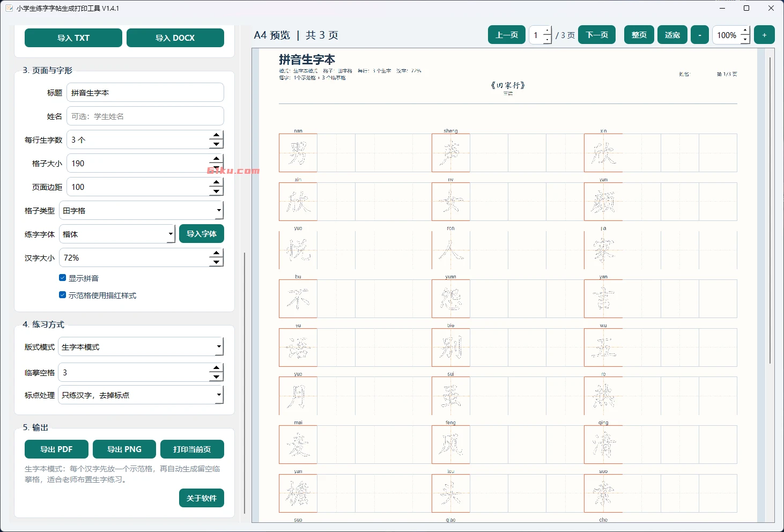The width and height of the screenshot is (784, 532).
Task: Decrease 格子大小 value with down arrow
Action: coord(216,168)
